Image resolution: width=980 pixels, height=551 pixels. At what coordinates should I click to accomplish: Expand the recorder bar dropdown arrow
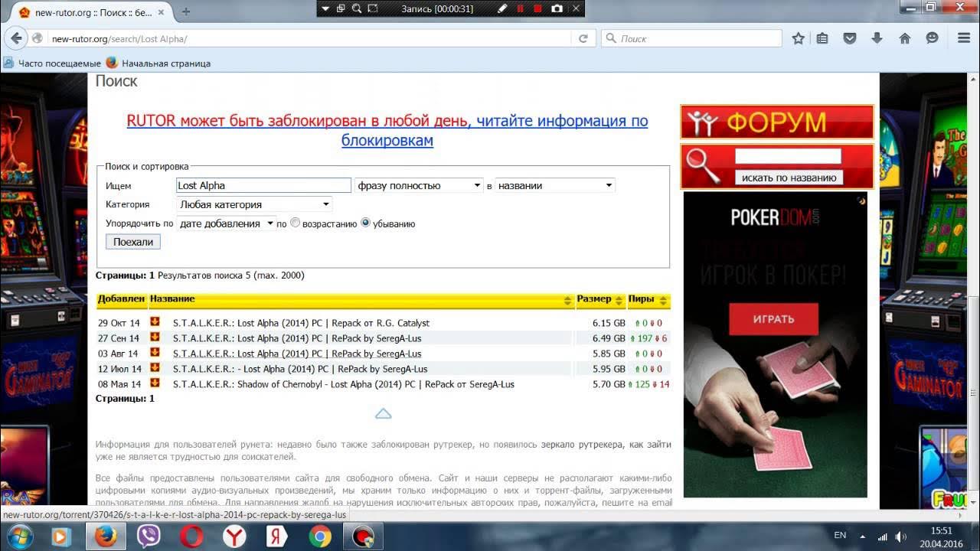click(325, 8)
